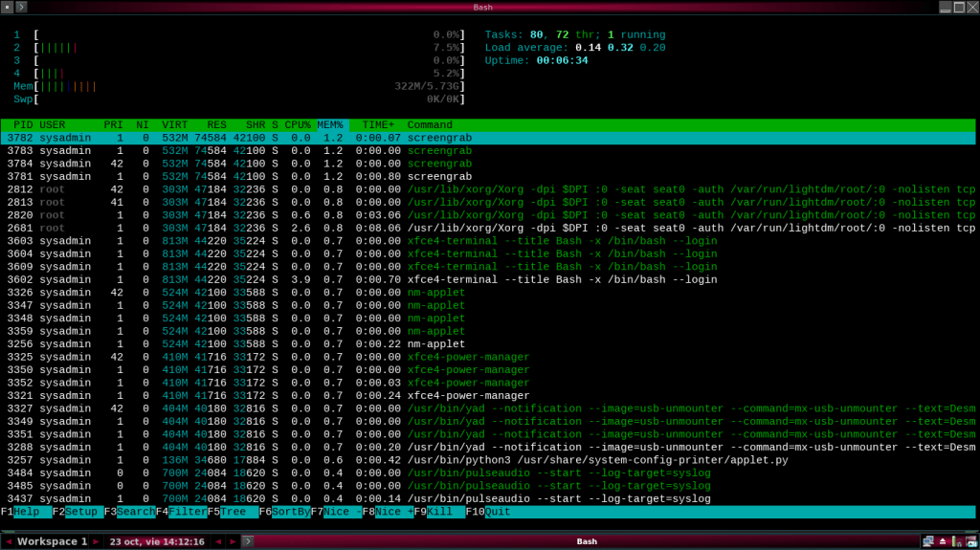
Task: Click the Bash terminal icon in taskbar
Action: coord(247,541)
